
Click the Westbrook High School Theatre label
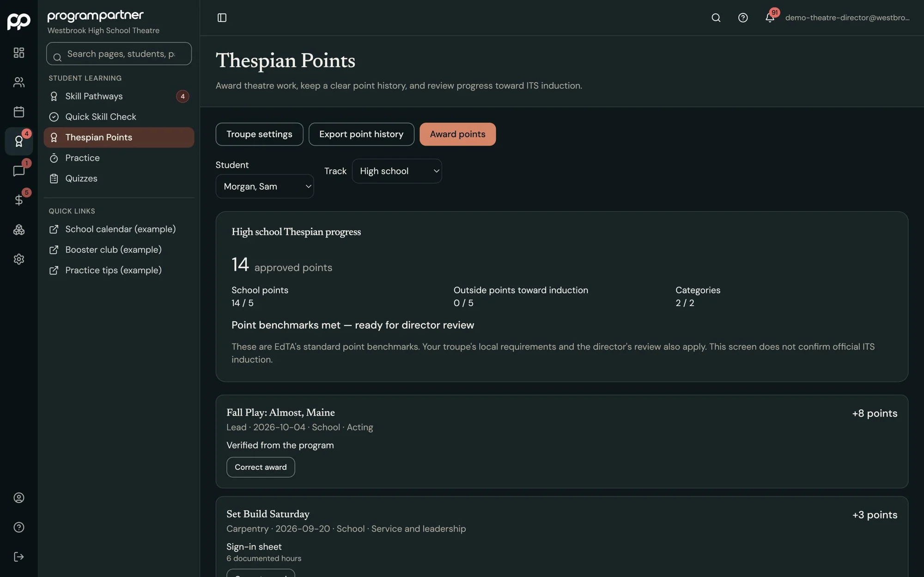pyautogui.click(x=103, y=31)
